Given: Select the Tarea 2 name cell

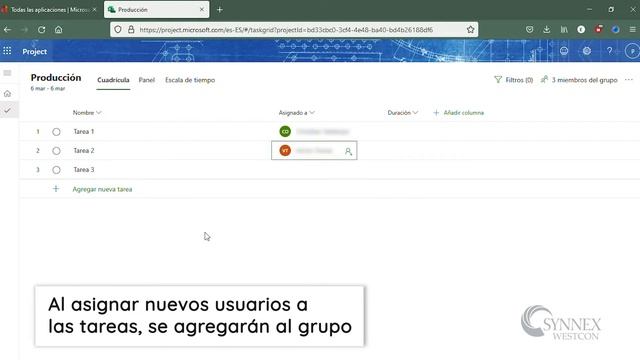Looking at the screenshot, I should coord(84,151).
